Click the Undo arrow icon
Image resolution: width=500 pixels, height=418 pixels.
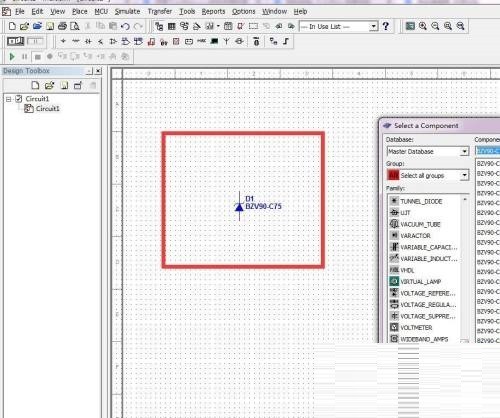click(125, 26)
